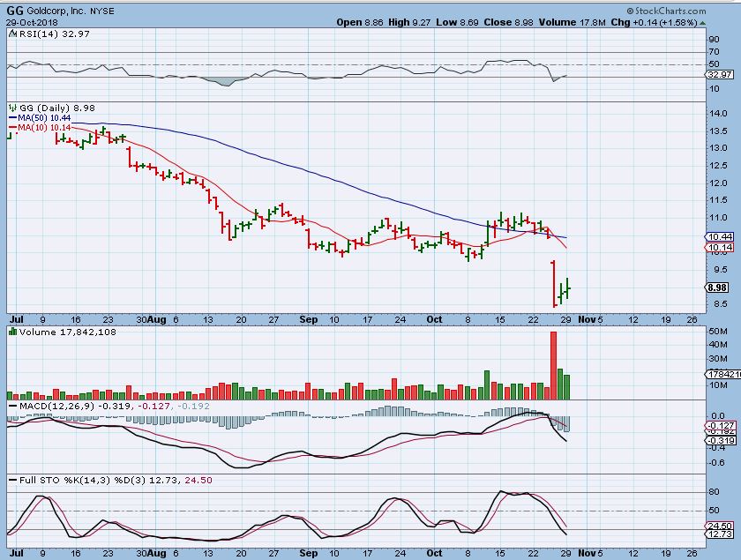Click Nov 5 on the price chart date axis
Viewport: 741px width, 560px height.
(591, 319)
